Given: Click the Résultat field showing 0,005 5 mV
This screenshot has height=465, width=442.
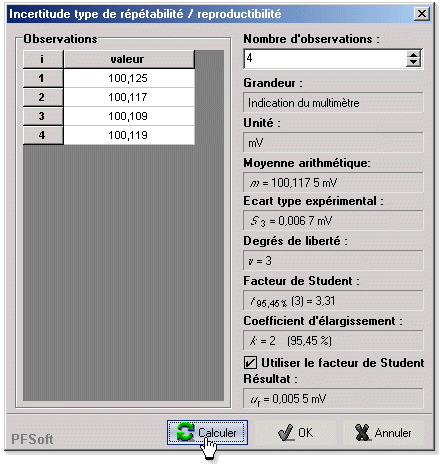Looking at the screenshot, I should [x=333, y=399].
